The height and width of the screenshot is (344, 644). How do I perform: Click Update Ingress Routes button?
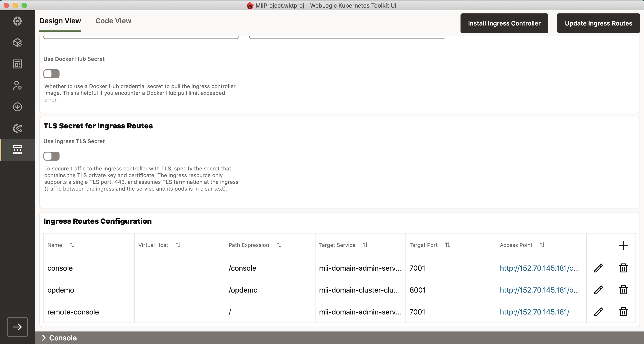(x=598, y=23)
